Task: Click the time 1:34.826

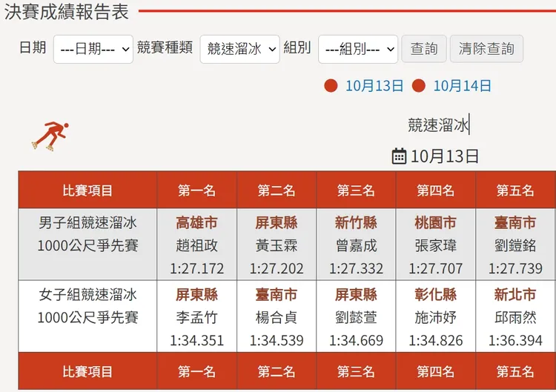Action: coord(436,340)
